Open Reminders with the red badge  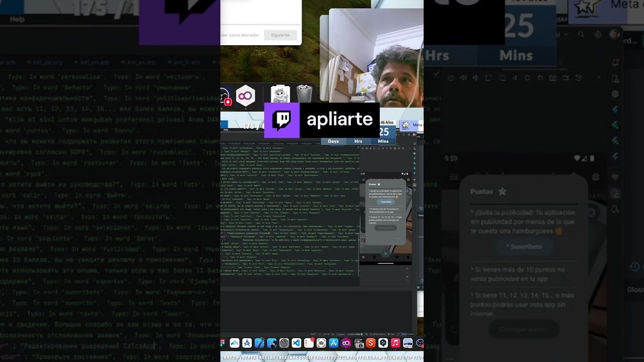[309, 343]
